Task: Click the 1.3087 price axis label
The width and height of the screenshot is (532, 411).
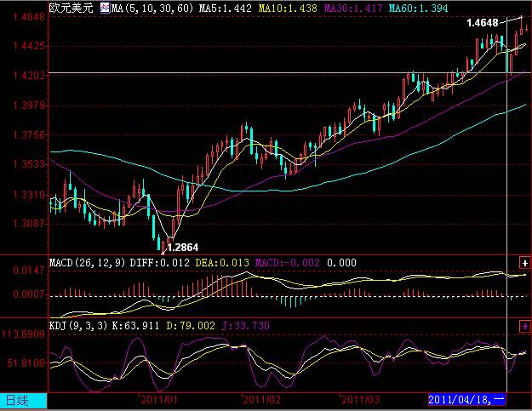Action: tap(29, 224)
